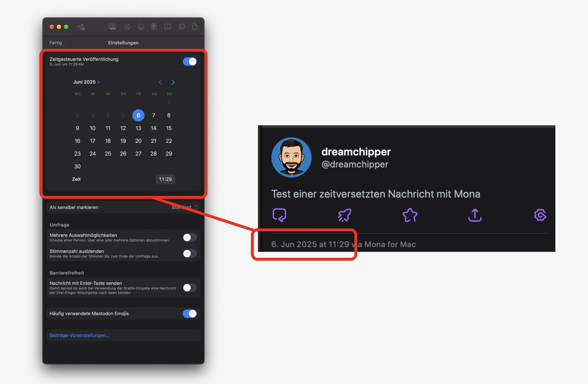Open the add media image icon

pyautogui.click(x=112, y=27)
